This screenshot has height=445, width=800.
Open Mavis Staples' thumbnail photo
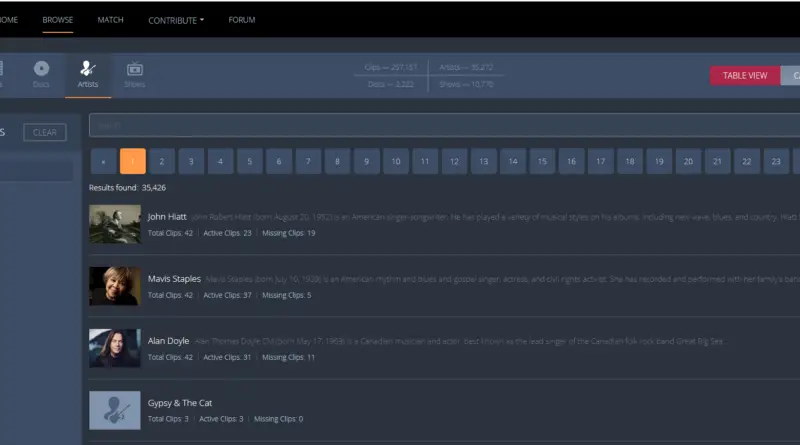(115, 286)
